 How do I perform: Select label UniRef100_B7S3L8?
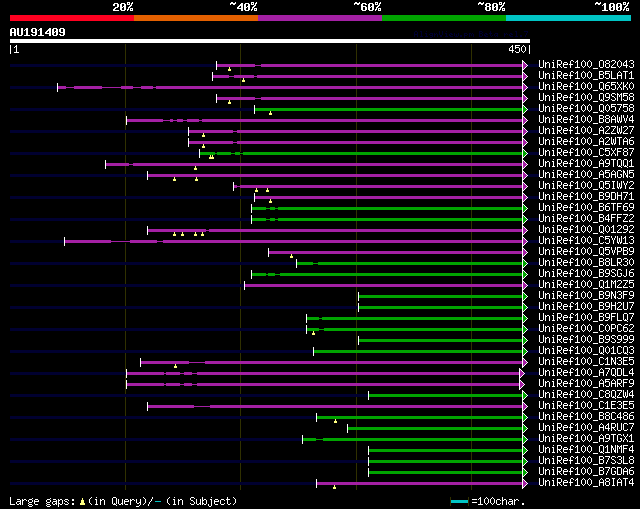586,461
